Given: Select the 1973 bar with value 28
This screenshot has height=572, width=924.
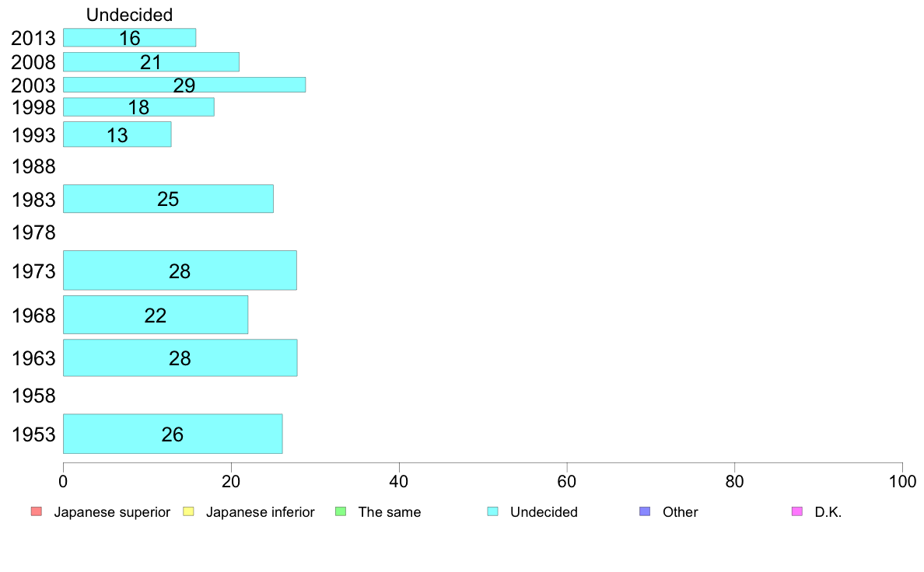Looking at the screenshot, I should (180, 270).
